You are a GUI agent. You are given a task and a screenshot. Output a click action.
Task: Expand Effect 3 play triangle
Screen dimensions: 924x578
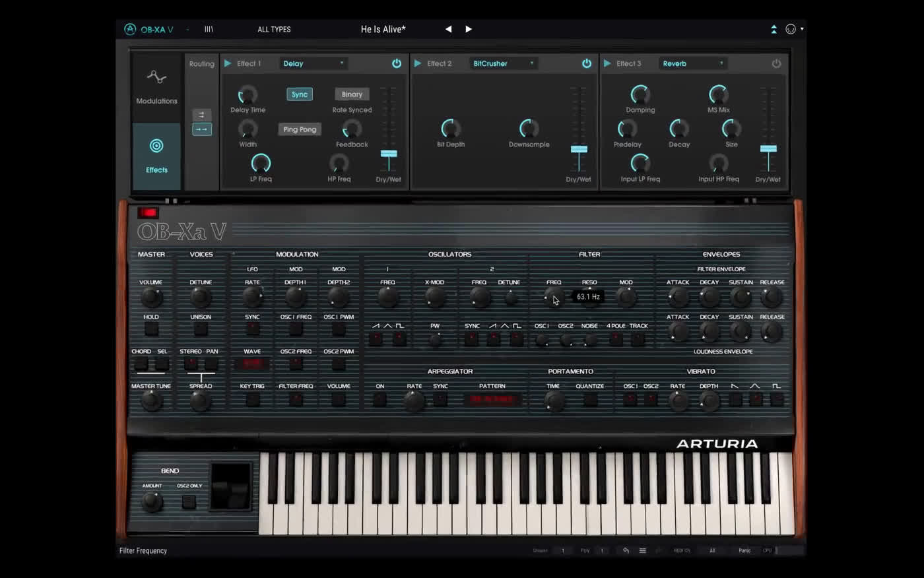pos(607,63)
